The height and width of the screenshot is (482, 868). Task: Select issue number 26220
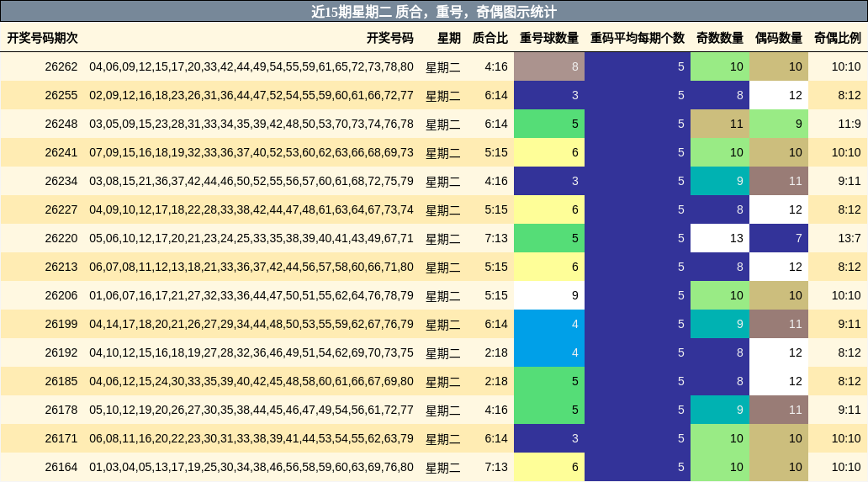[61, 238]
